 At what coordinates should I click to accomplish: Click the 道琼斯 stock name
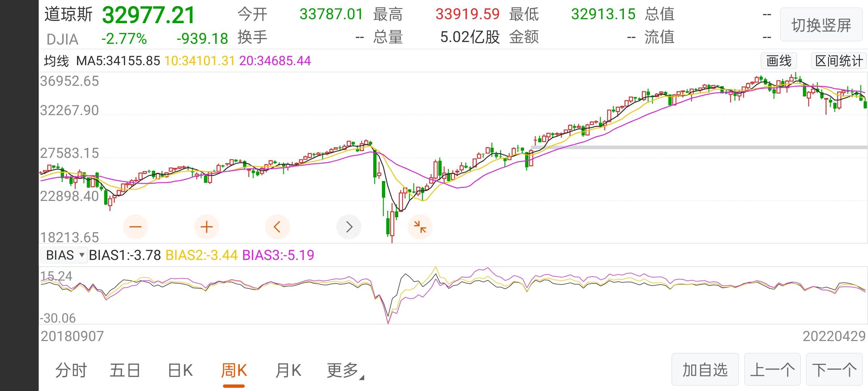point(69,14)
